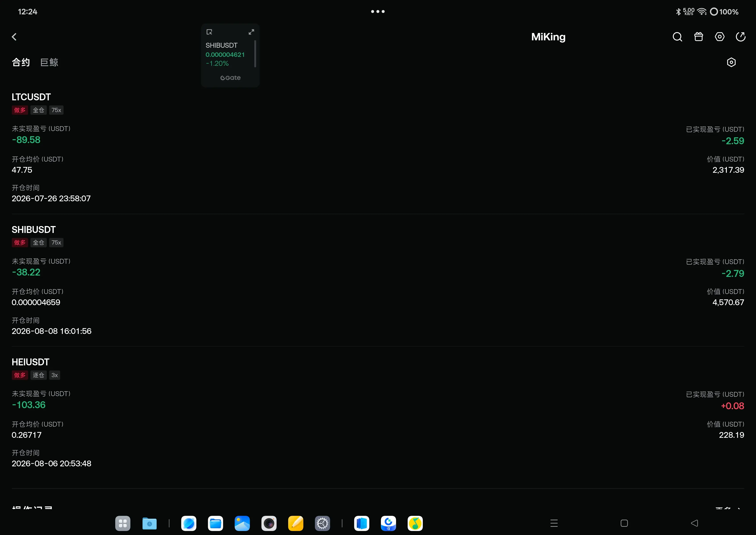Open the gift box icon in header
The height and width of the screenshot is (535, 756).
point(698,37)
